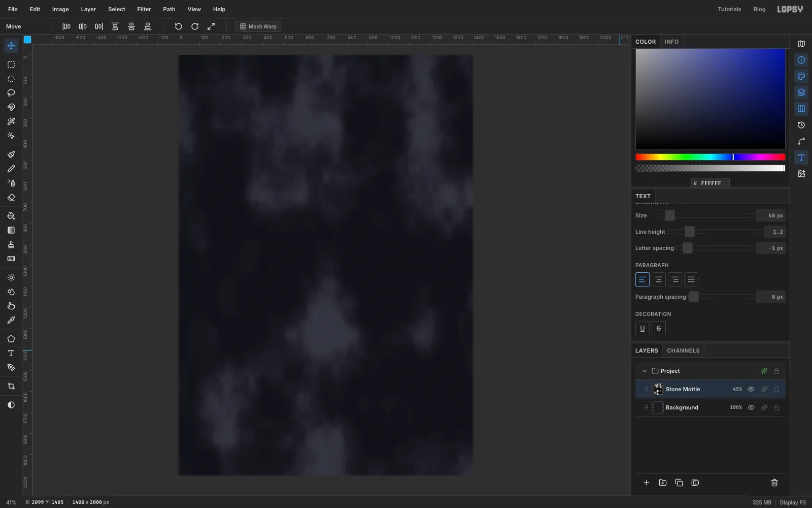812x508 pixels.
Task: Select the Gradient tool
Action: coord(11,230)
